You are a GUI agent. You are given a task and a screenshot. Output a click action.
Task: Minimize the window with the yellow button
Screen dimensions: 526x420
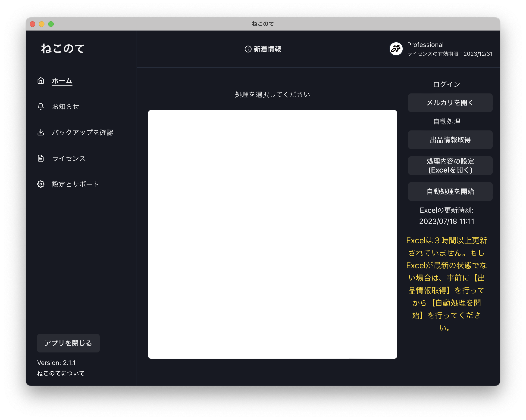click(x=42, y=24)
